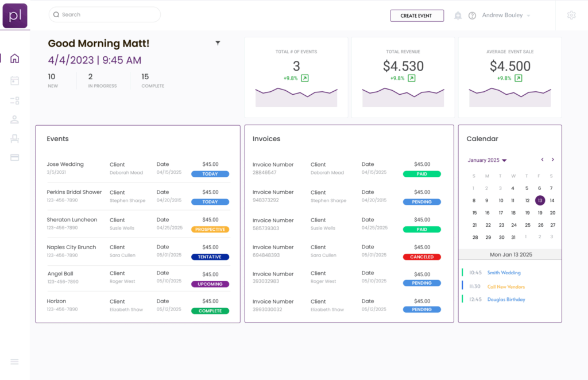
Task: Click the Total Revenue trend arrow icon
Action: [x=411, y=78]
